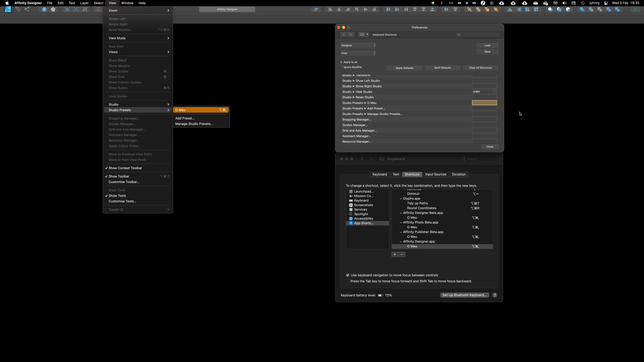
Task: Switch to the Export Persona icon
Action: pos(27,10)
